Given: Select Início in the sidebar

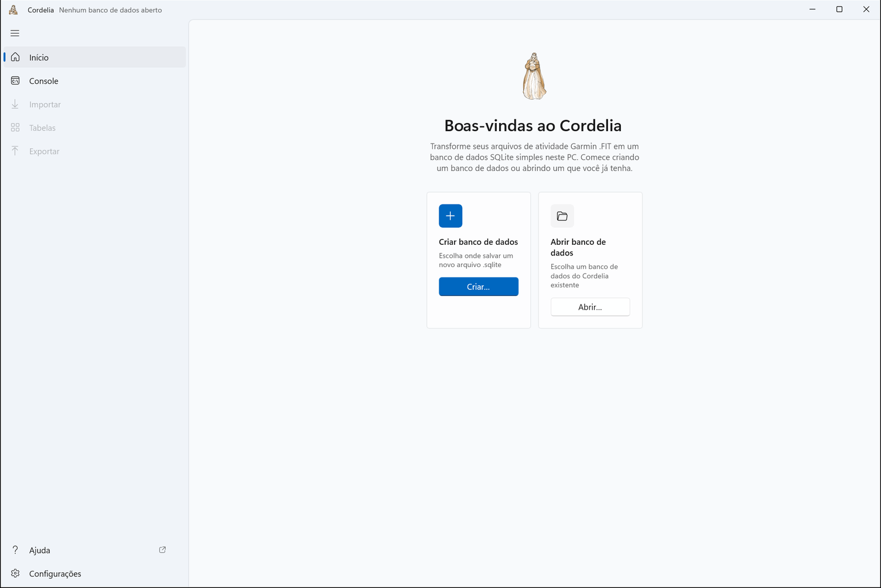Looking at the screenshot, I should pyautogui.click(x=94, y=57).
